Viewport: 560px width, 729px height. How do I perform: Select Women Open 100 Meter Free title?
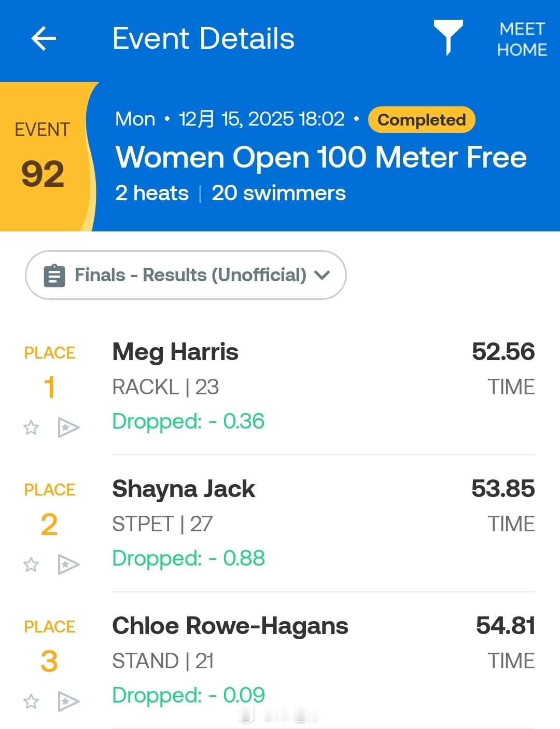point(321,157)
